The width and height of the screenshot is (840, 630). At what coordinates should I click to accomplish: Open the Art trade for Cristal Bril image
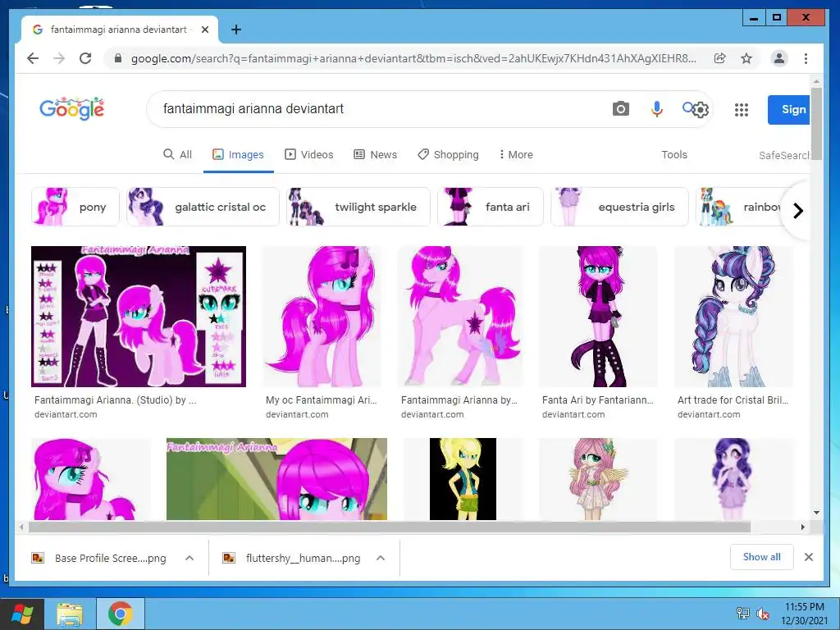734,316
